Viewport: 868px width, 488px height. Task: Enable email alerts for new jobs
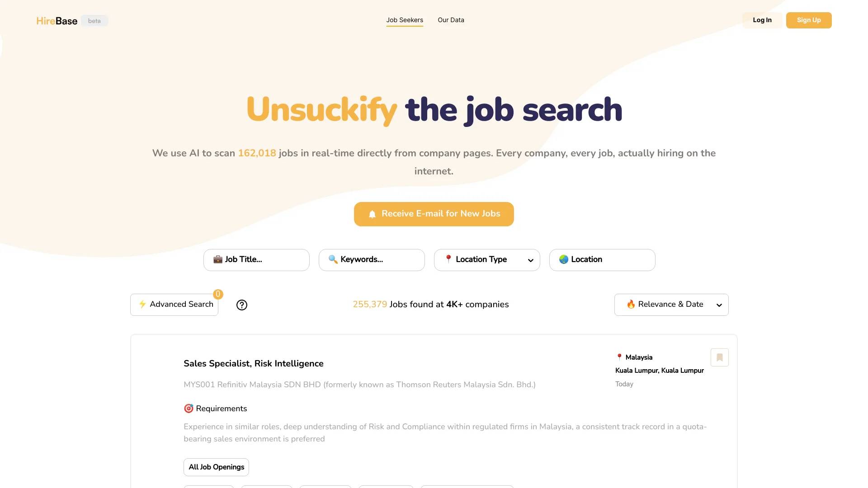[434, 213]
